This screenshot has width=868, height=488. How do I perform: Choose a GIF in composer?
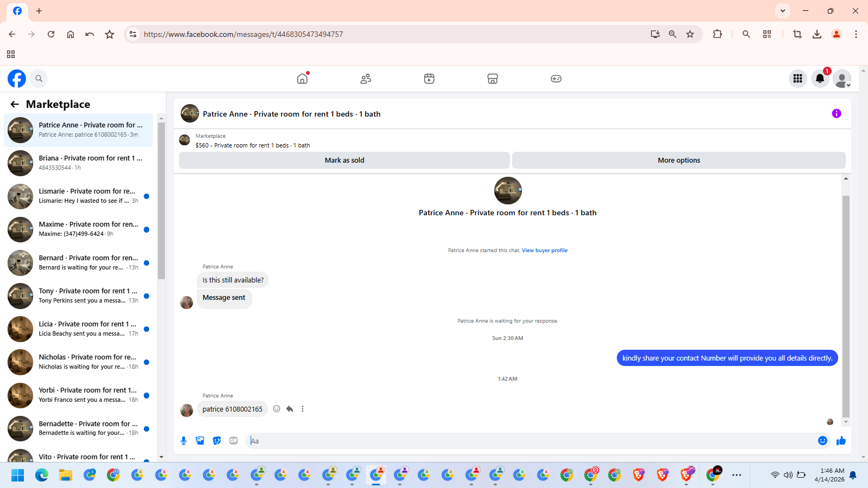click(234, 441)
